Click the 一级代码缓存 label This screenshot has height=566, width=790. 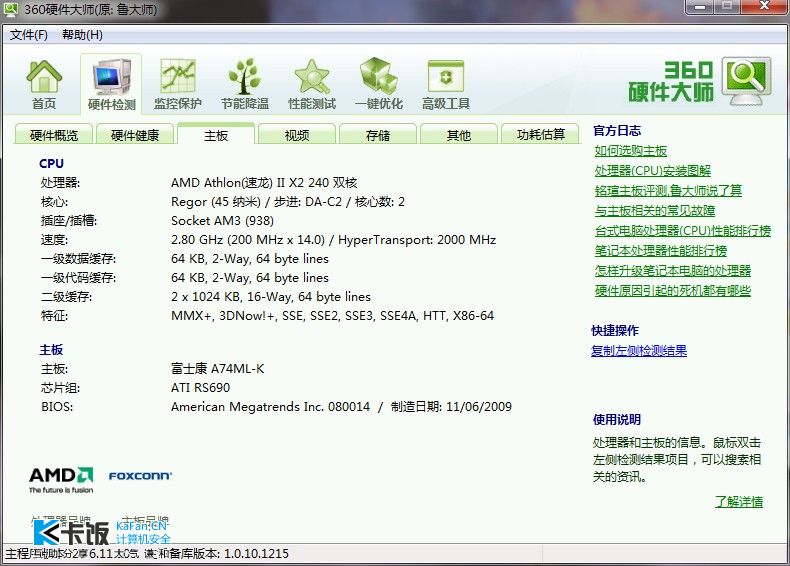click(78, 278)
